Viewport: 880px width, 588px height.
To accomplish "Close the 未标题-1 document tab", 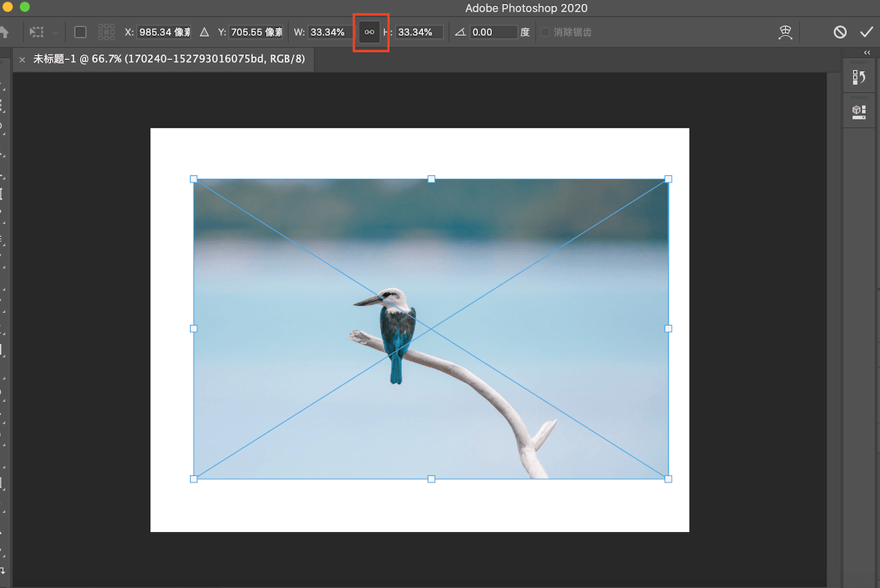I will [22, 59].
